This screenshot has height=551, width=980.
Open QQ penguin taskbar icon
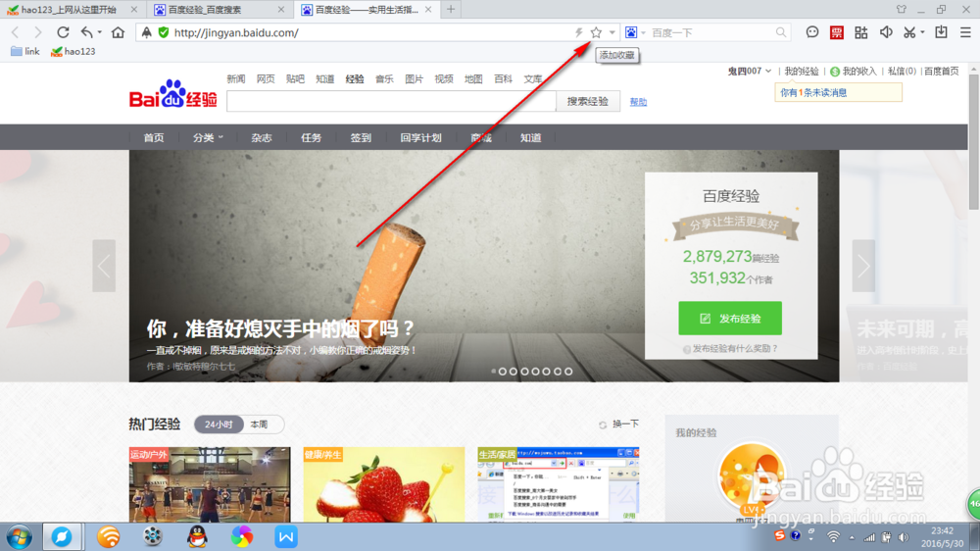pyautogui.click(x=198, y=536)
